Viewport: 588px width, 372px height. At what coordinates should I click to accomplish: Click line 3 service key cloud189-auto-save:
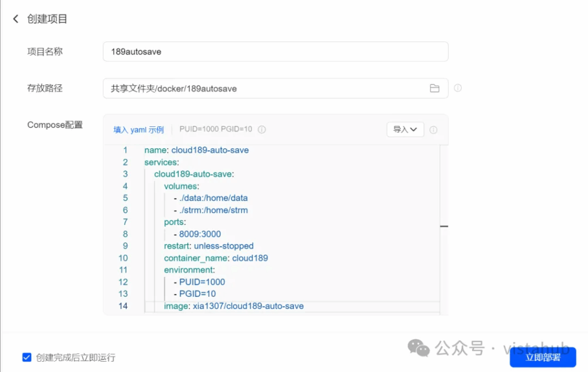tap(194, 174)
